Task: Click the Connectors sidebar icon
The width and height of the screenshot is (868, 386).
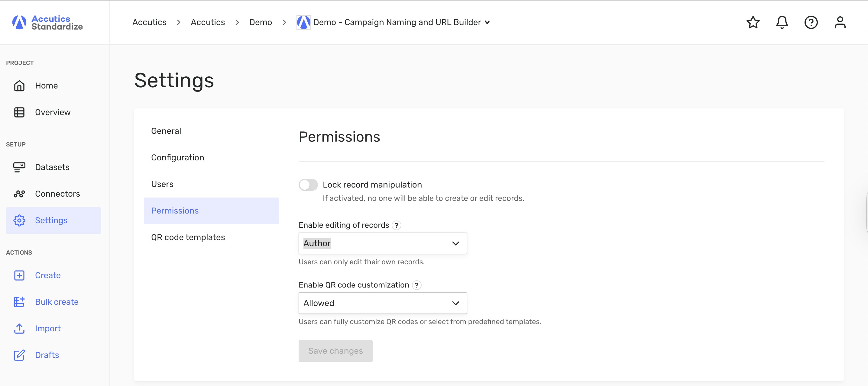Action: 19,194
